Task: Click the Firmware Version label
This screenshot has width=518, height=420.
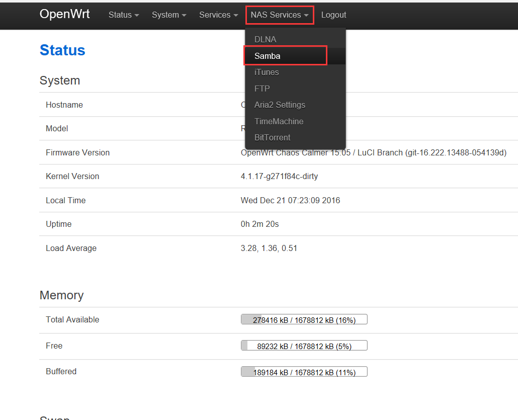Action: coord(77,153)
